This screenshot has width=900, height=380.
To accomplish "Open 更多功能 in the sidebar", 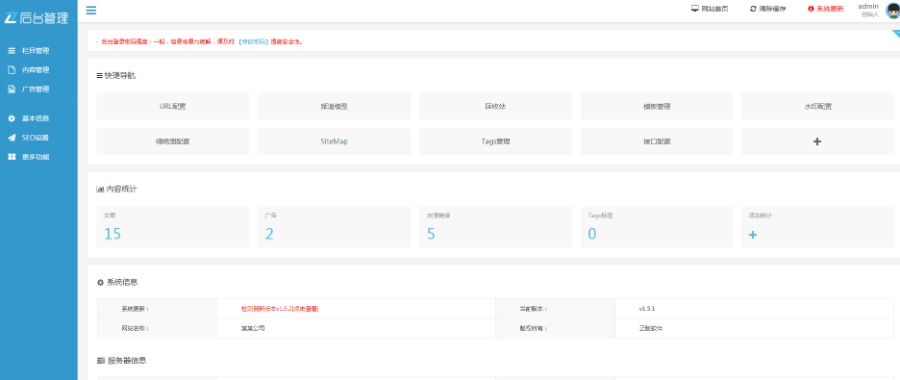I will (x=29, y=157).
